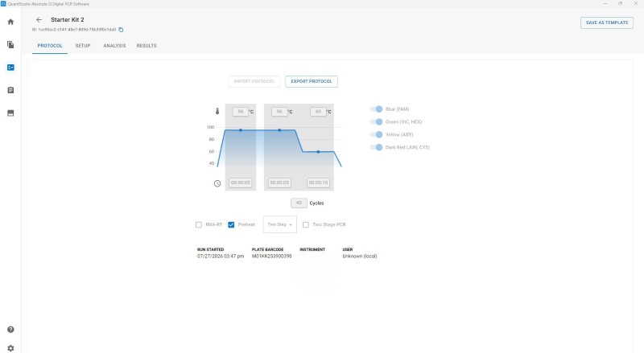Click the preheat time field 00:00:05

(x=240, y=183)
